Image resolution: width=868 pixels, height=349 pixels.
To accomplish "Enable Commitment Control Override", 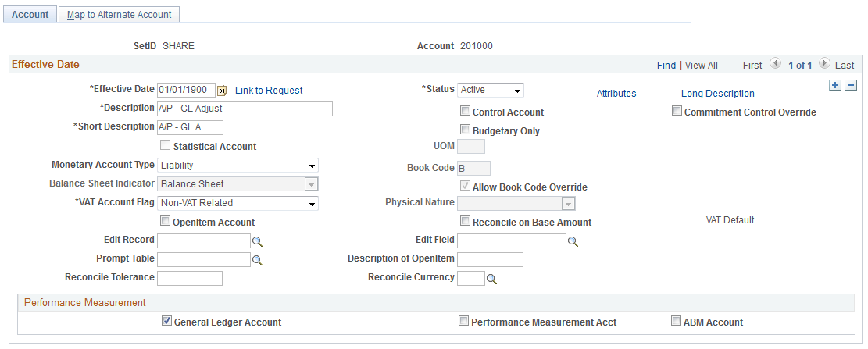I will coord(677,111).
